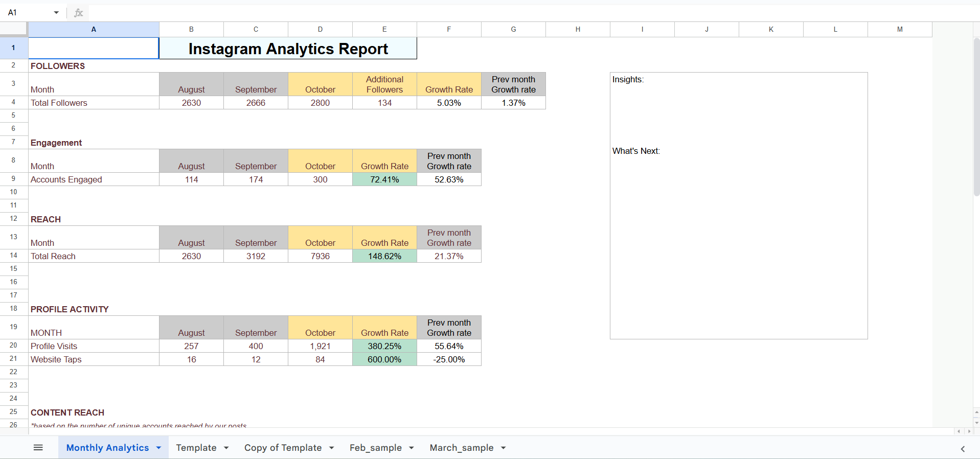
Task: Select column E header
Action: pyautogui.click(x=384, y=29)
